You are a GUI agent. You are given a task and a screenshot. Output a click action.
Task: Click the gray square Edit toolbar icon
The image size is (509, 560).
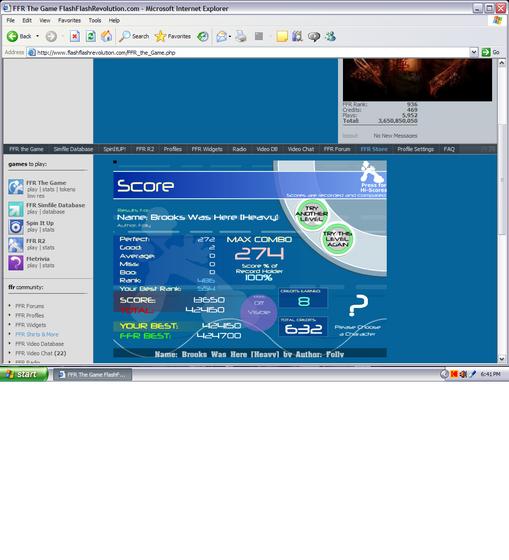(259, 36)
